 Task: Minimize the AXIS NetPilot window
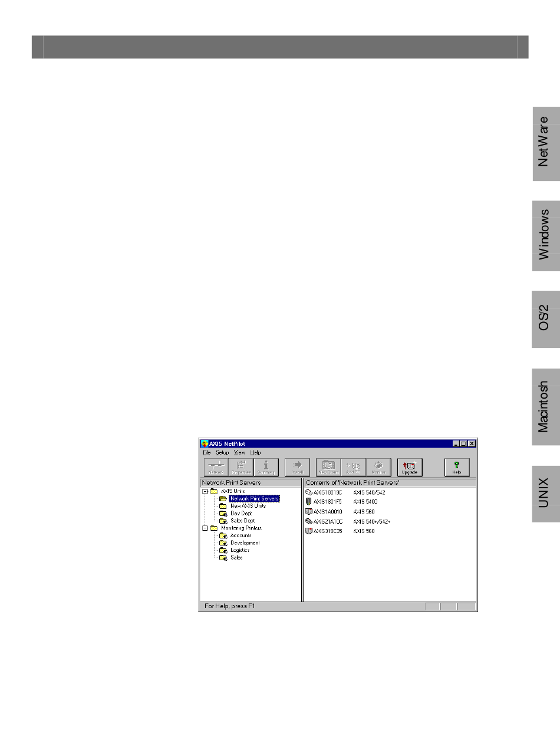coord(456,443)
